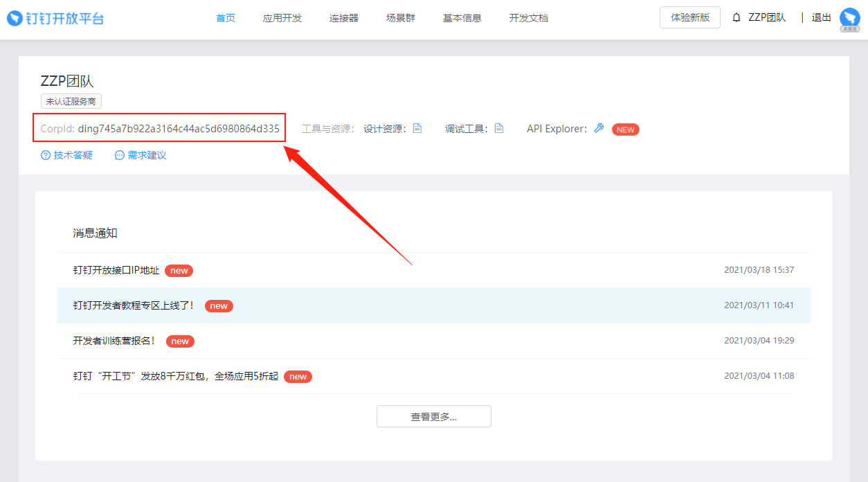Open the 设计资源 document icon
Viewport: 868px width, 482px height.
point(417,127)
